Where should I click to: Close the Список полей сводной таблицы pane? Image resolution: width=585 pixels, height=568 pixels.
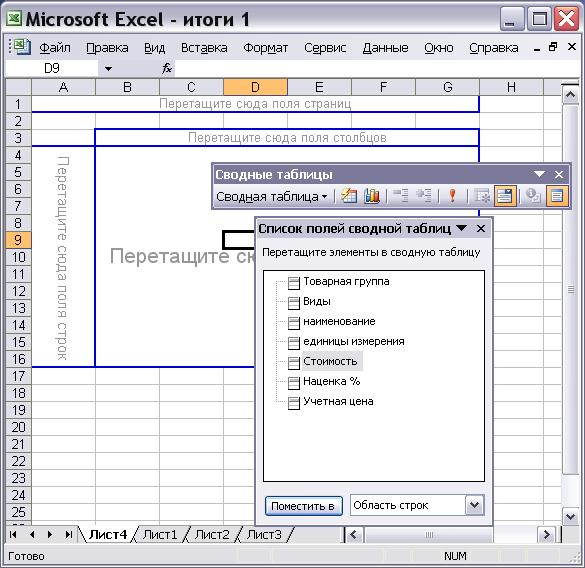click(481, 228)
